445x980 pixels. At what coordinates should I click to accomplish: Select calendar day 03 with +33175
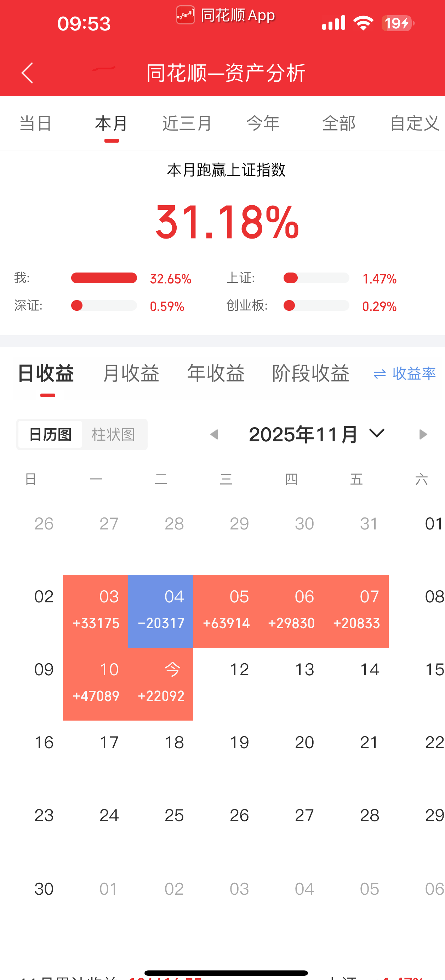(96, 611)
